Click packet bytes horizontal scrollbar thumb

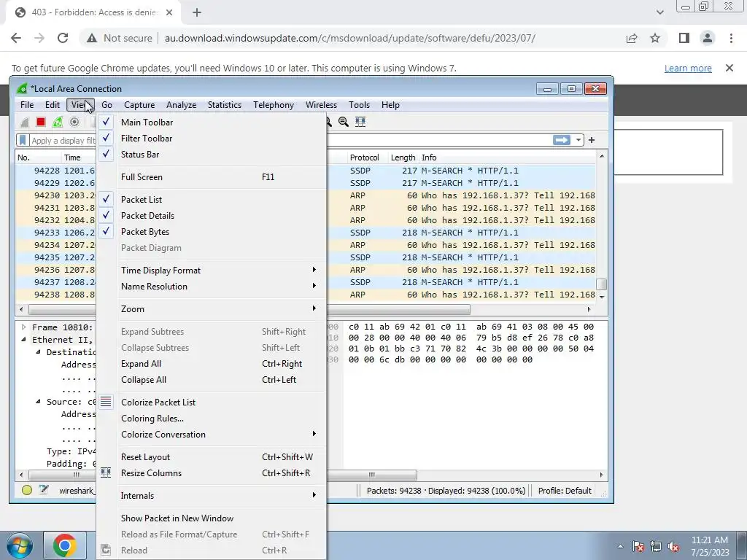click(371, 475)
